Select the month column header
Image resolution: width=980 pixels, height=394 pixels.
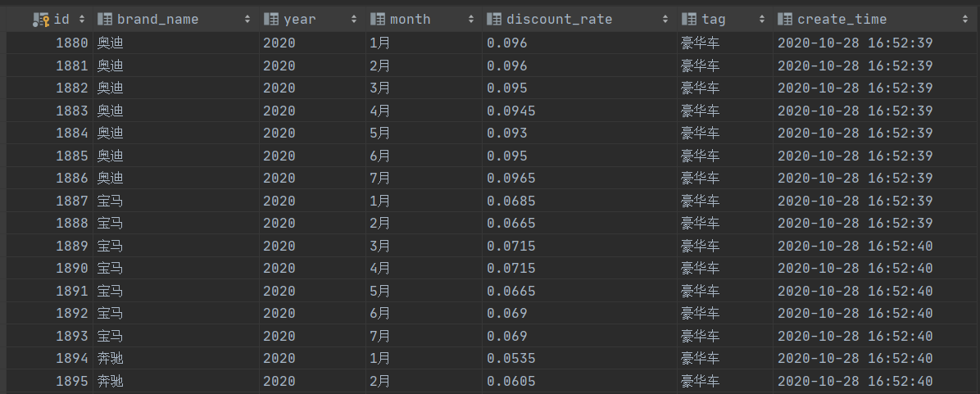[424, 20]
